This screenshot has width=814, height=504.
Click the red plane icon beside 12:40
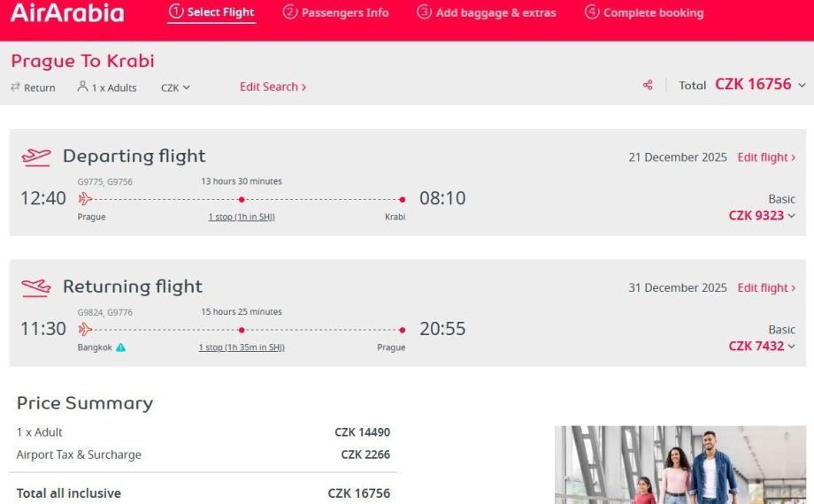[x=85, y=199]
